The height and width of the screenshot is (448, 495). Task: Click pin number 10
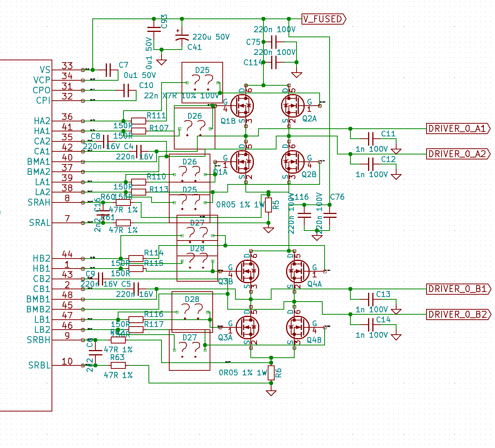67,362
